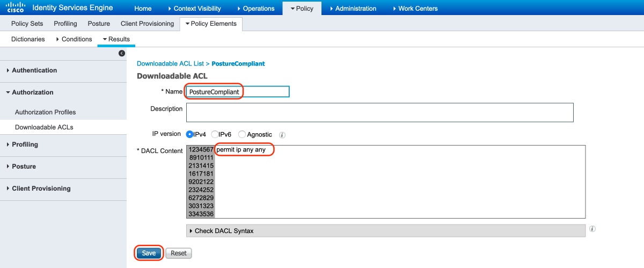Image resolution: width=644 pixels, height=268 pixels.
Task: Switch to Policy Sets tab
Action: point(27,24)
